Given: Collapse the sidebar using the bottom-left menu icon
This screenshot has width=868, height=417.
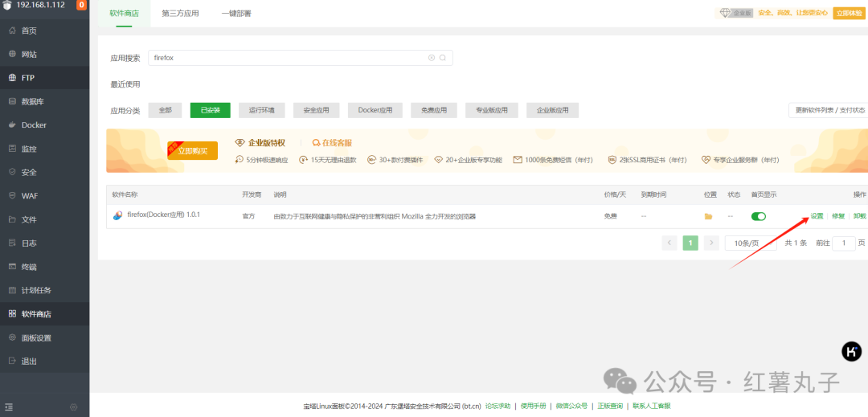Looking at the screenshot, I should pyautogui.click(x=8, y=407).
